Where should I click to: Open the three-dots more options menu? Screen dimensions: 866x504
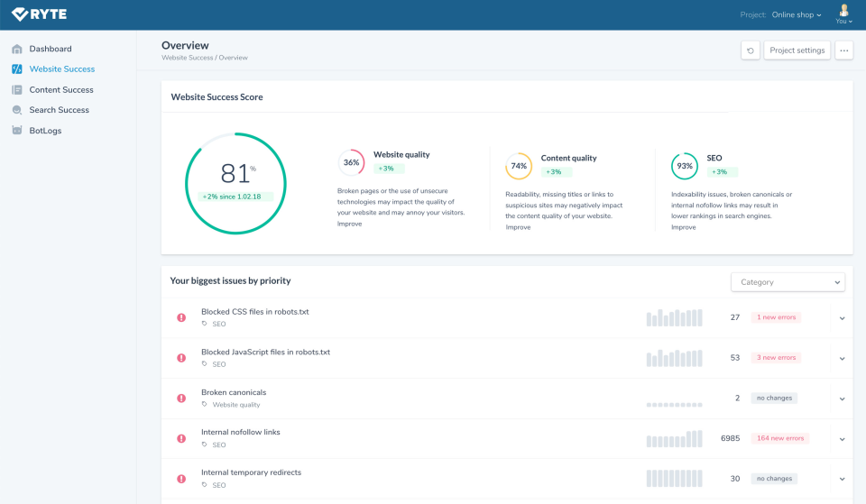coord(843,50)
